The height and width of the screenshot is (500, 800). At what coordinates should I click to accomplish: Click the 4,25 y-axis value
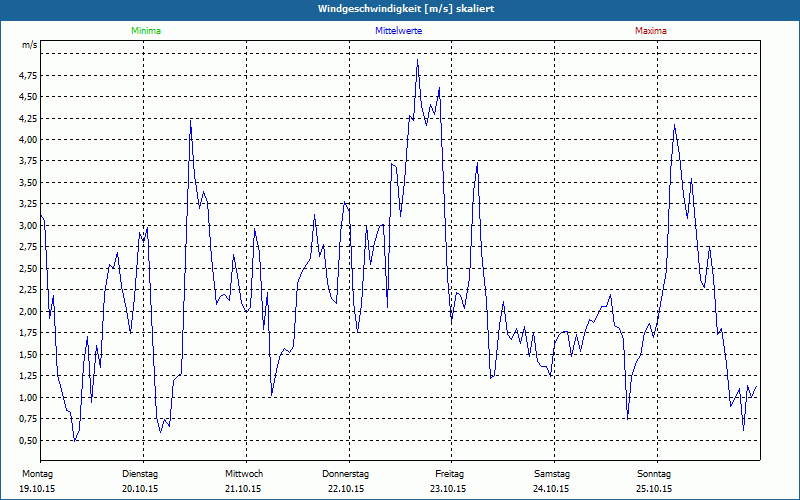click(29, 118)
